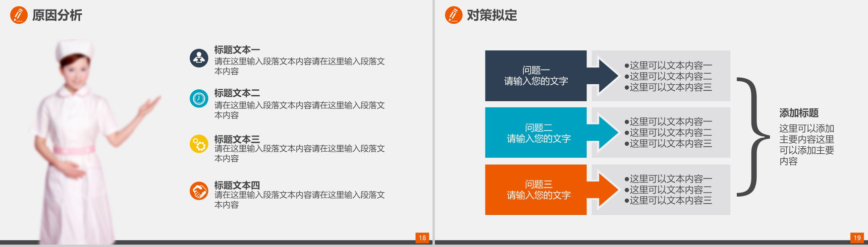Click the large curly brace shape
The height and width of the screenshot is (247, 868).
[x=753, y=137]
